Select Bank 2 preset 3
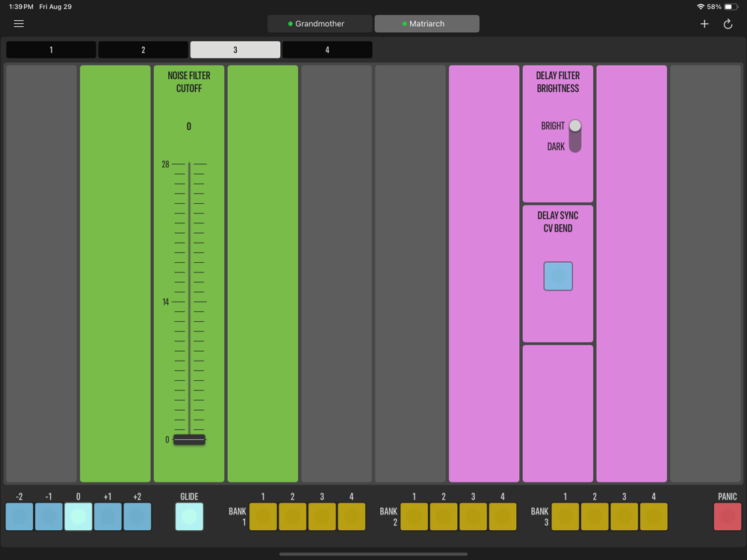The height and width of the screenshot is (560, 747). click(473, 517)
